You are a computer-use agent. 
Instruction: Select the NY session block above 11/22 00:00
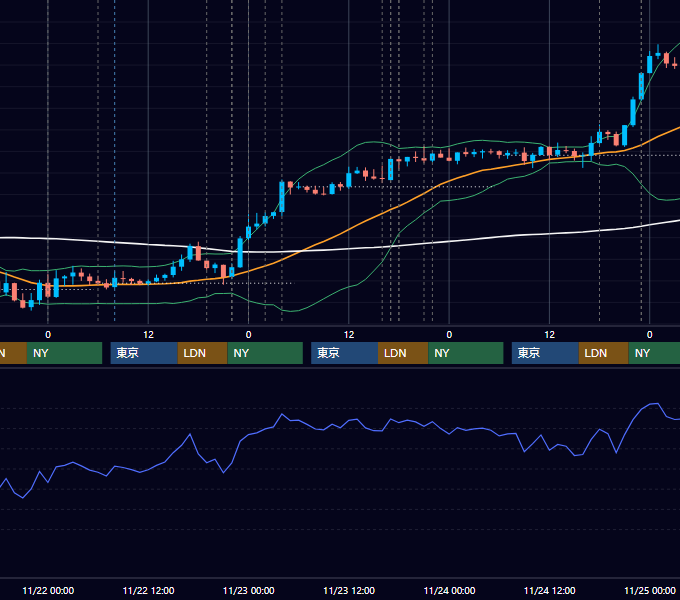(x=64, y=353)
